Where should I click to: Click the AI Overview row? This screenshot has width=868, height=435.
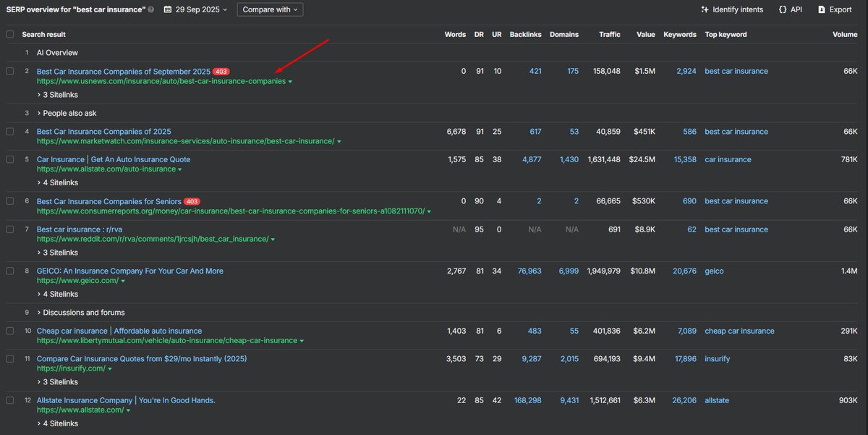click(x=57, y=53)
